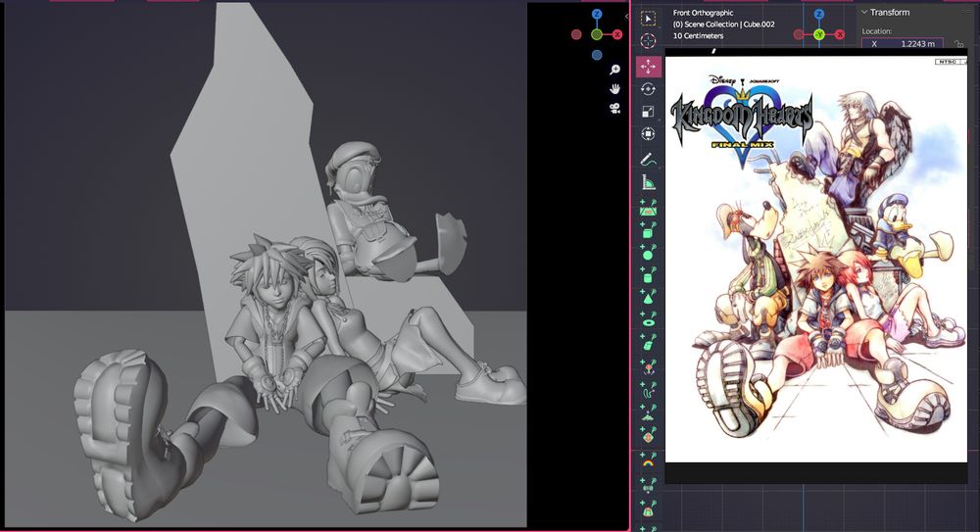Click the 'Scene Collection | Cube.002' text
Screen dimensions: 980x532
point(729,24)
